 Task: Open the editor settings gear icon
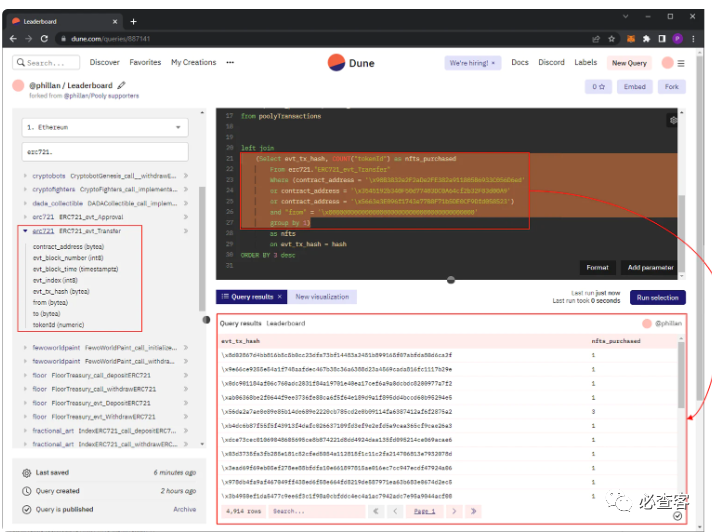click(x=673, y=120)
